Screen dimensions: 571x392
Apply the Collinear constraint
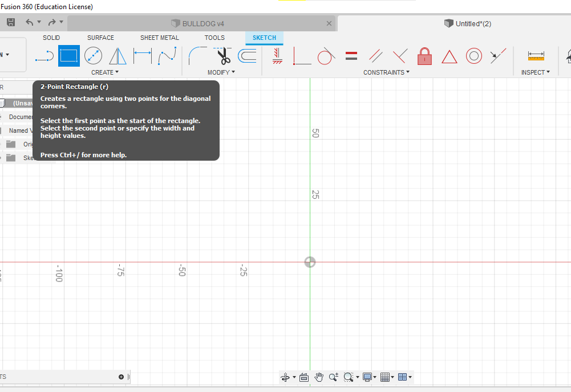coord(498,56)
